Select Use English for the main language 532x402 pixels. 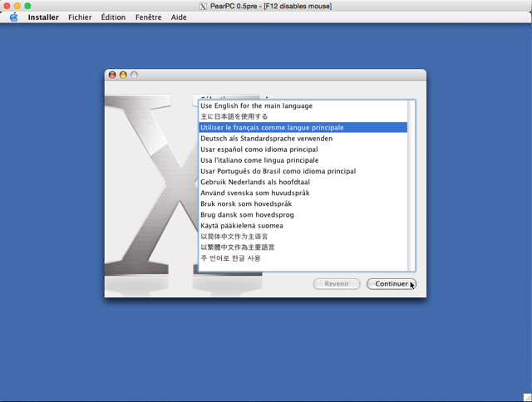[303, 105]
